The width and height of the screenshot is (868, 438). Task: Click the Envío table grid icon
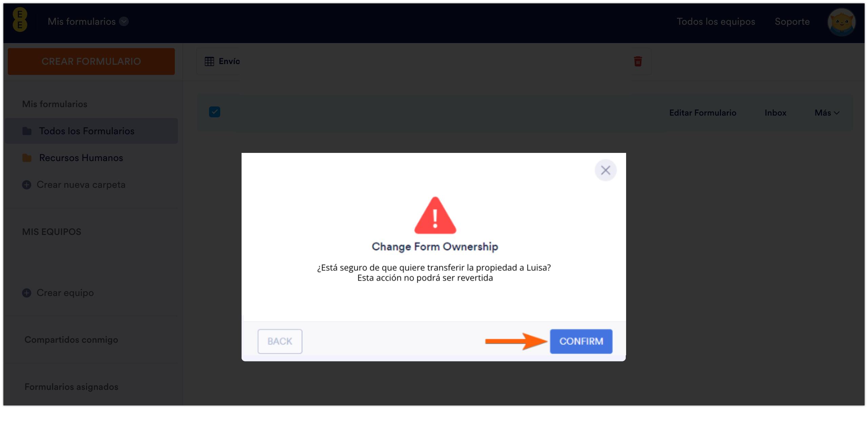coord(209,61)
